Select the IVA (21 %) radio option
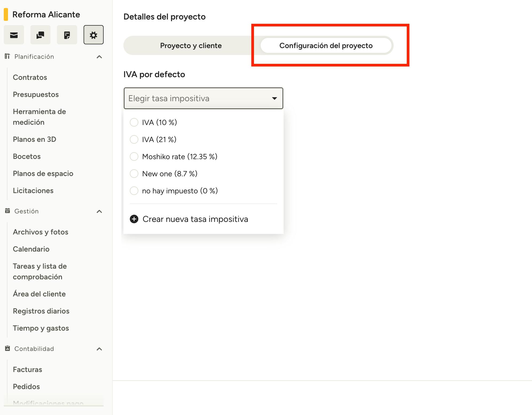The width and height of the screenshot is (532, 415). coord(134,139)
